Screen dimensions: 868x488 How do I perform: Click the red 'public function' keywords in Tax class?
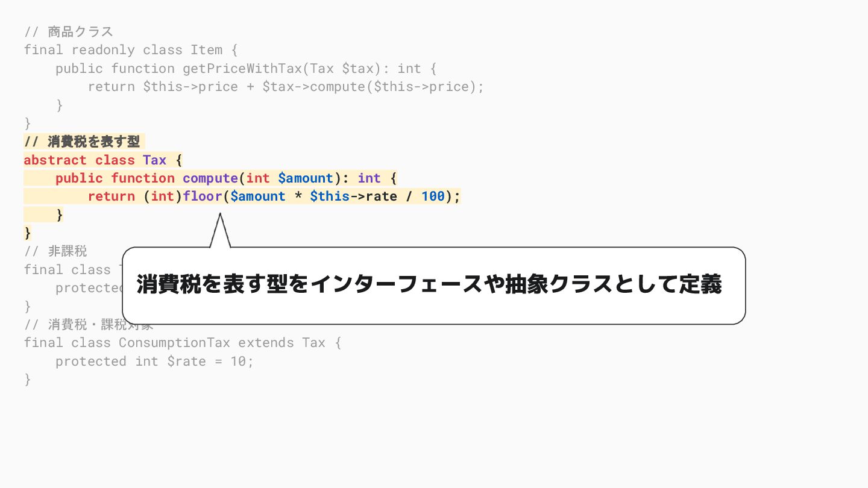[x=115, y=178]
